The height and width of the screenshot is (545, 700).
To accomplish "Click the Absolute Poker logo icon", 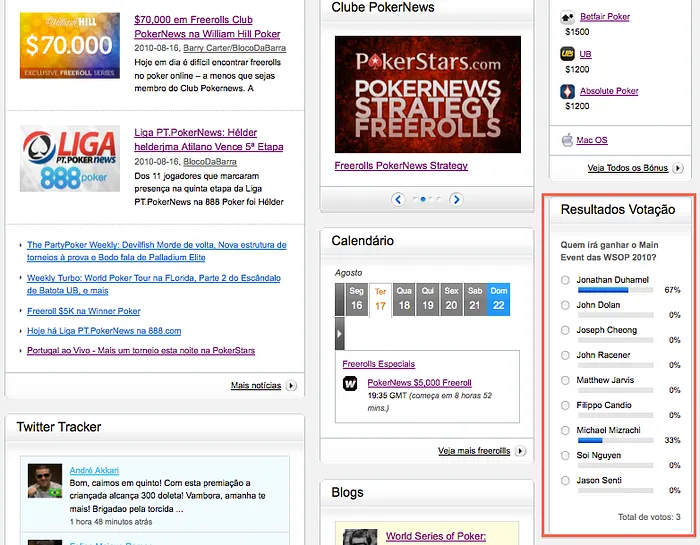I will pos(568,92).
